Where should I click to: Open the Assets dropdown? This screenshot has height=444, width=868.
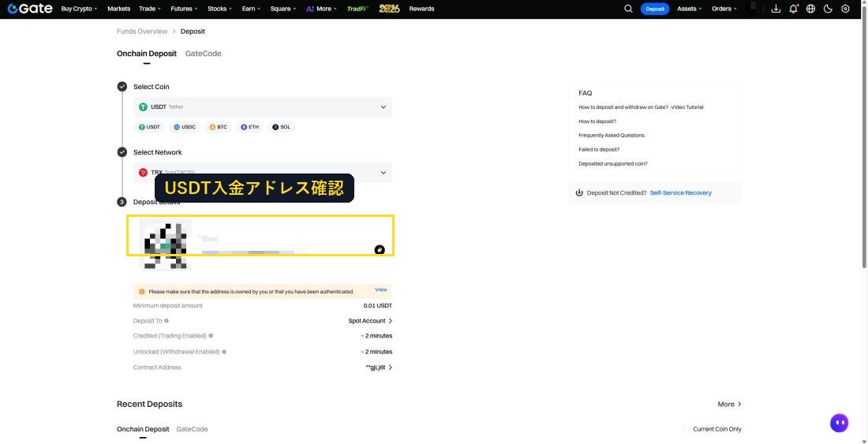coord(690,9)
